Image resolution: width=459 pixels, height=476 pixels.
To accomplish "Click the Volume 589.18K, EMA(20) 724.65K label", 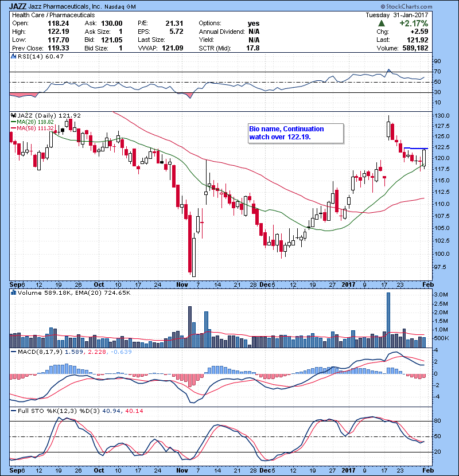I will click(x=74, y=292).
